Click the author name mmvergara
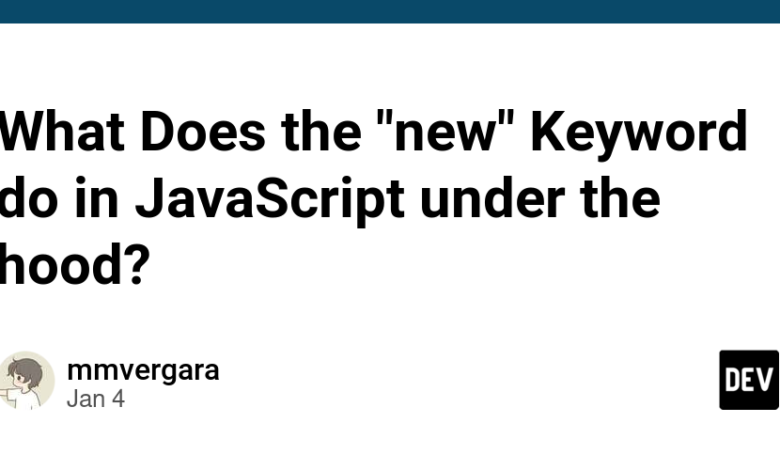The image size is (780, 470). tap(143, 371)
